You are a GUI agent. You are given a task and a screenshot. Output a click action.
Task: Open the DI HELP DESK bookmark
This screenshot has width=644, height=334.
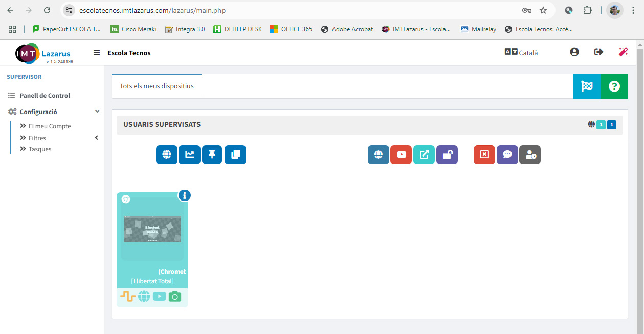tap(238, 29)
